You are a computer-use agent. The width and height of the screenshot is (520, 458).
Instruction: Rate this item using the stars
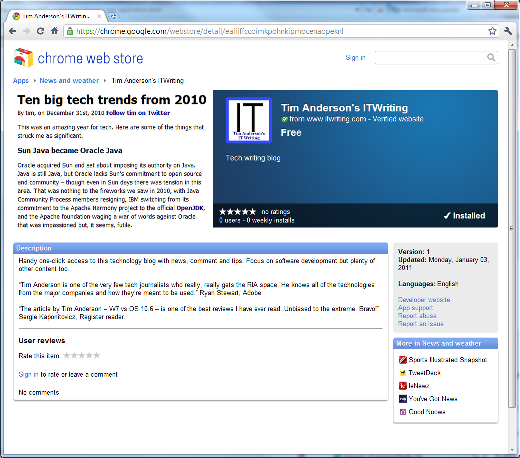[82, 355]
